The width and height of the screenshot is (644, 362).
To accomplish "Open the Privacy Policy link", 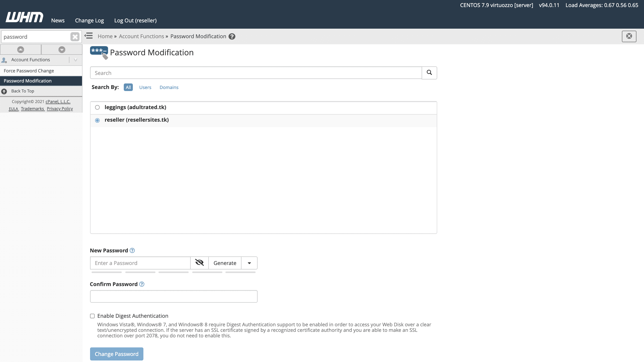I will click(x=60, y=109).
